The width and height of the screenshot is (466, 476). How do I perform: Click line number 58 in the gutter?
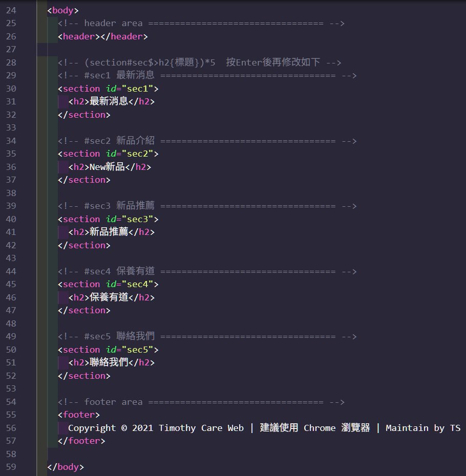[x=11, y=454]
